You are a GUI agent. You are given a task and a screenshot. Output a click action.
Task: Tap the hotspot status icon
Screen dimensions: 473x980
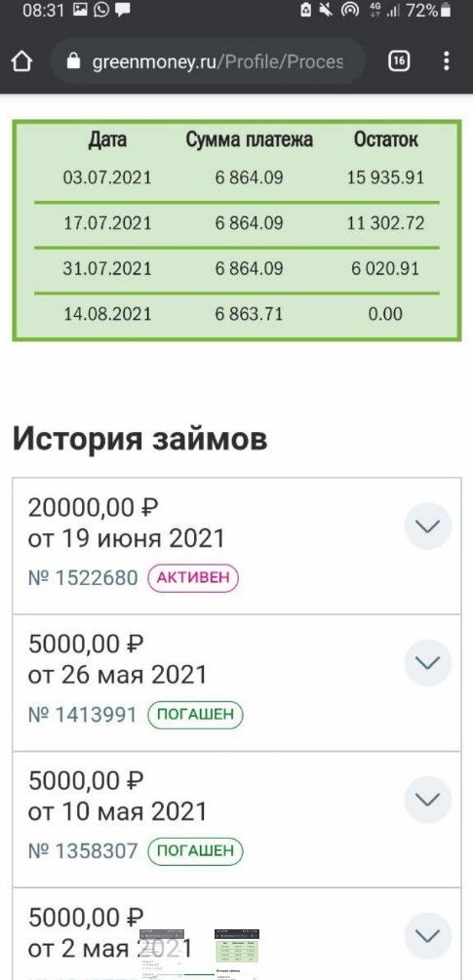(351, 11)
